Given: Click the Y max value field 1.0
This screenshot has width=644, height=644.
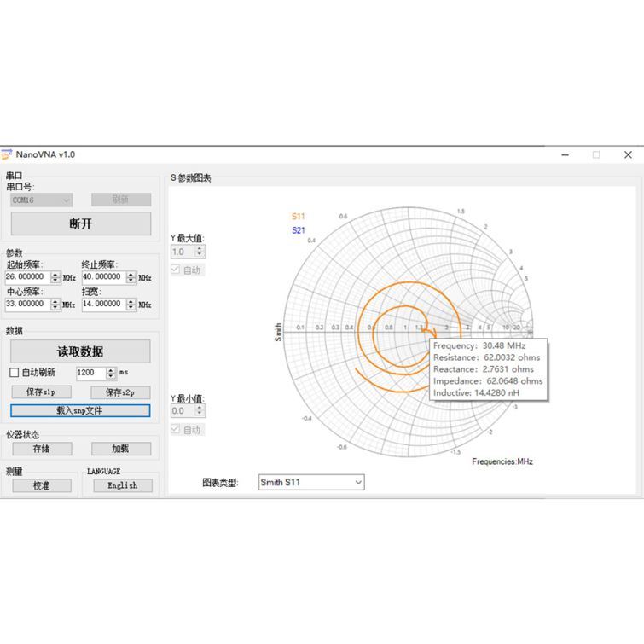Looking at the screenshot, I should tap(183, 252).
